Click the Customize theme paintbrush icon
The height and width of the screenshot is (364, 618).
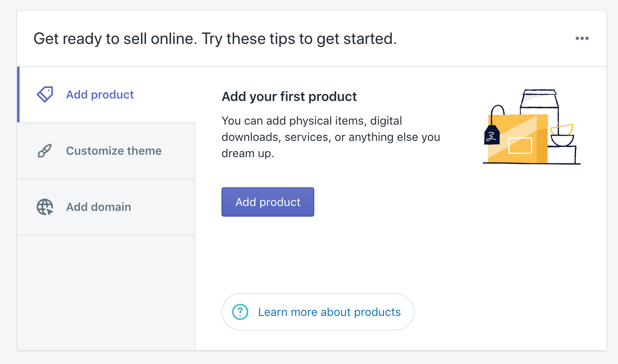(x=45, y=150)
